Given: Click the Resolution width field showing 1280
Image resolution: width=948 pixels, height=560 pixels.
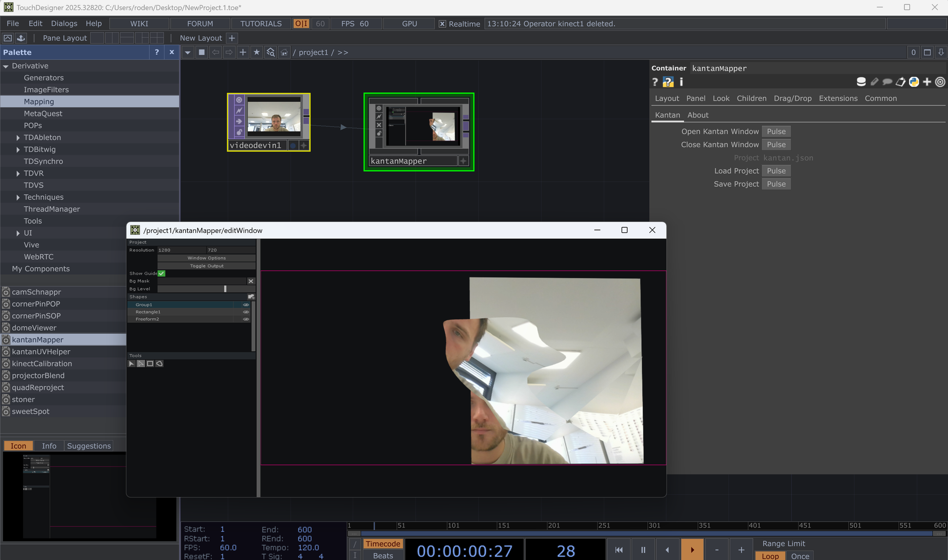Looking at the screenshot, I should click(x=181, y=250).
